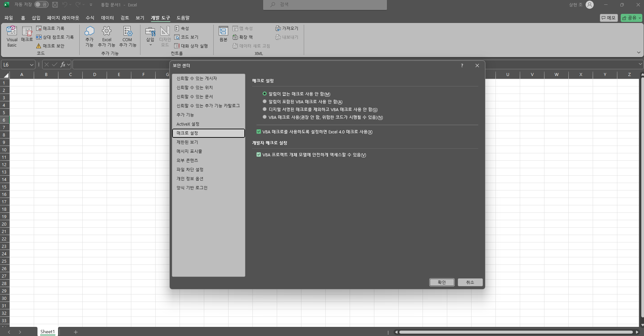The width and height of the screenshot is (644, 336).
Task: Click the search box in title bar
Action: 325,5
